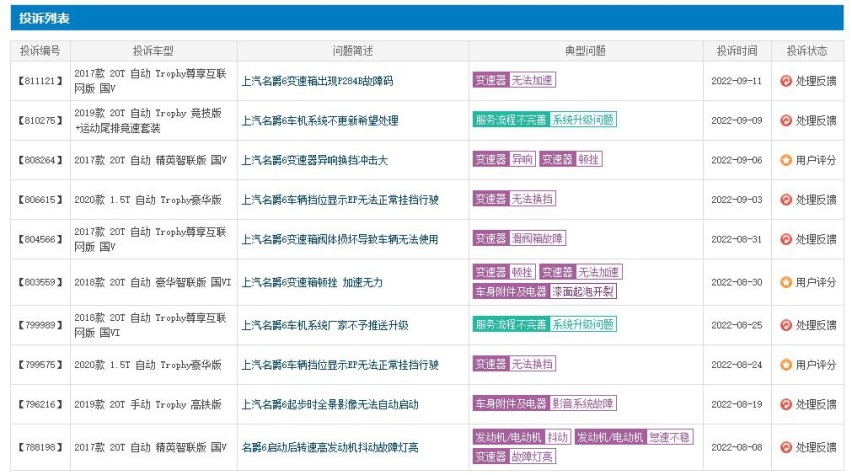Click 发动机/电动机 怠速不稳 tag
Screen dimensions: 852x475
[x=634, y=437]
